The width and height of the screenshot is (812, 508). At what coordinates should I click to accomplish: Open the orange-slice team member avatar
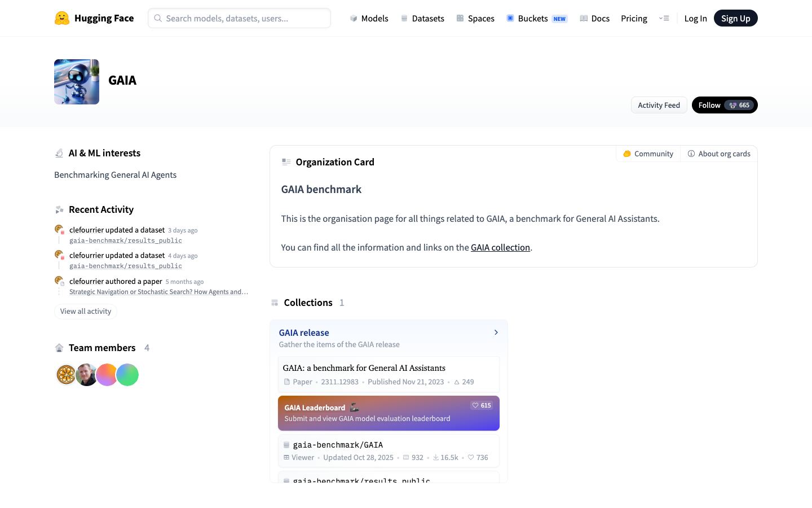pos(66,374)
